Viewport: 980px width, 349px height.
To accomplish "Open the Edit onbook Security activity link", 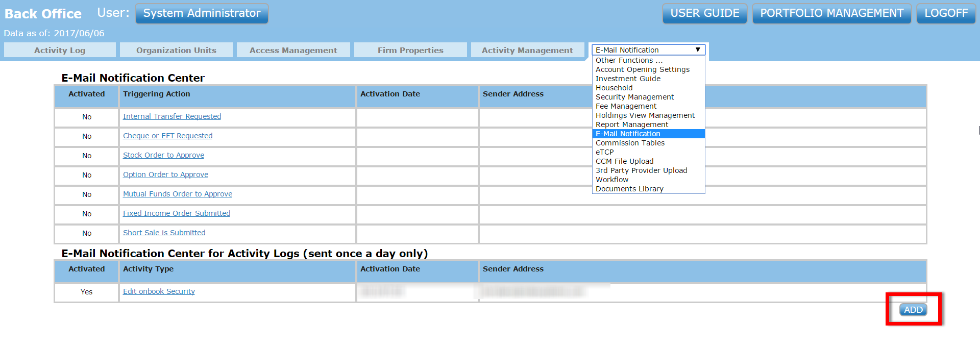I will [159, 291].
